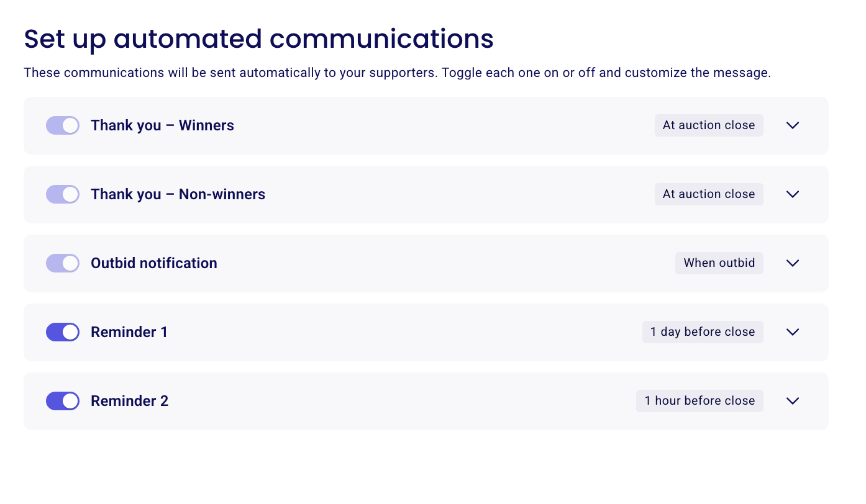Viewport: 866px width, 504px height.
Task: Disable the Reminder 1 toggle
Action: [63, 332]
